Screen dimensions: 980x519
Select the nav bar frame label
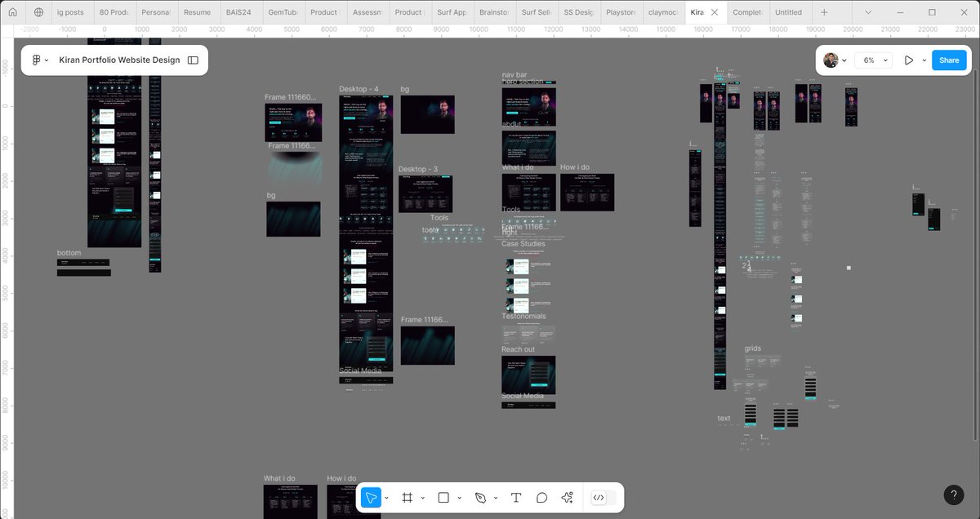point(514,75)
